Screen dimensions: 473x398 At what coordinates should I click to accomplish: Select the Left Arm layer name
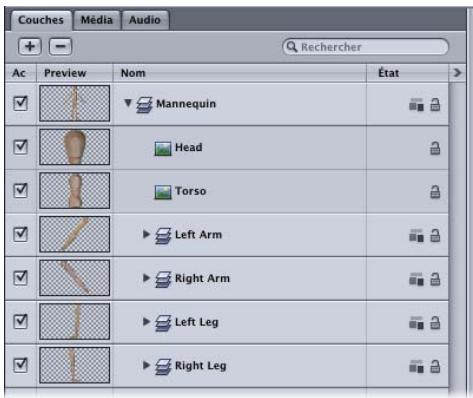pos(198,235)
